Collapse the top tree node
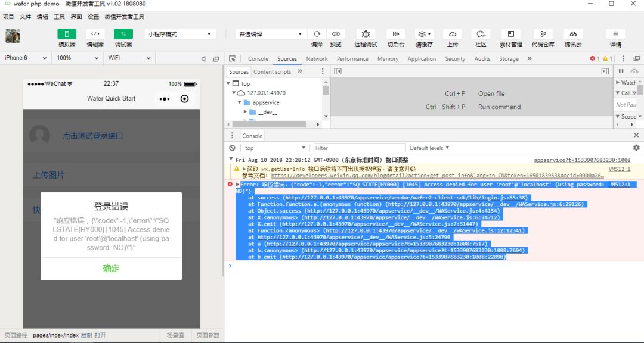 [228, 84]
